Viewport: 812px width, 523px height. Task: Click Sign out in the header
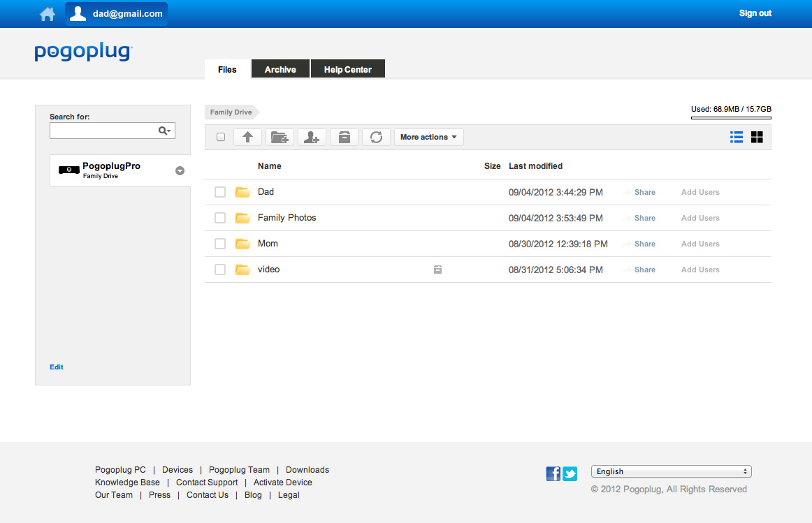(755, 13)
